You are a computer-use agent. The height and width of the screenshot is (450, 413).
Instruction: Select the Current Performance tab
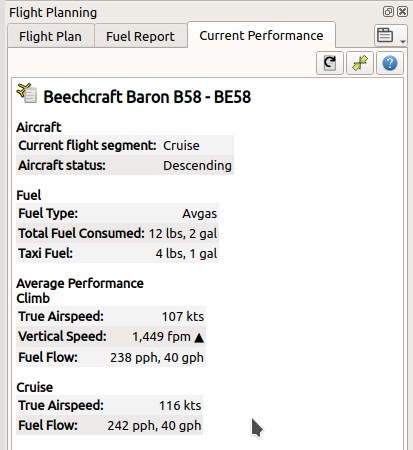261,35
